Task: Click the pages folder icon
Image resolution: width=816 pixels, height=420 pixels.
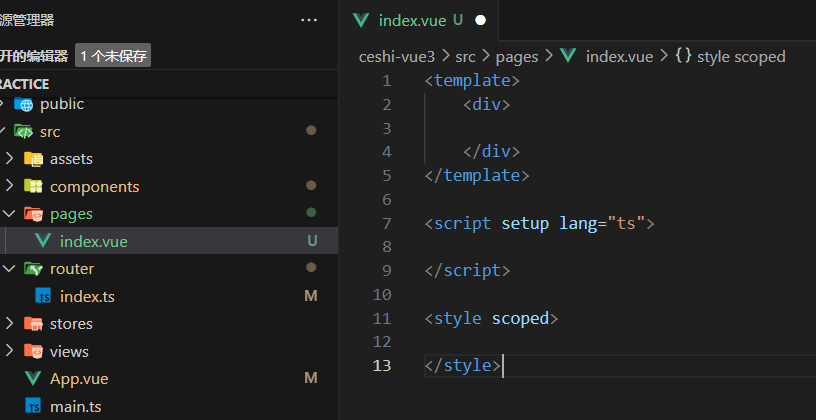Action: pos(34,214)
